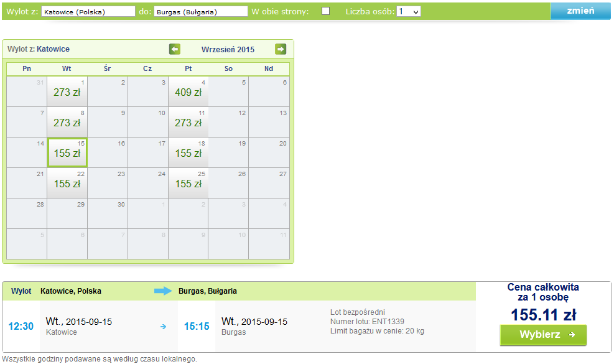The image size is (614, 364).
Task: Tick the 'W obie strony' checkbox
Action: coord(325,11)
